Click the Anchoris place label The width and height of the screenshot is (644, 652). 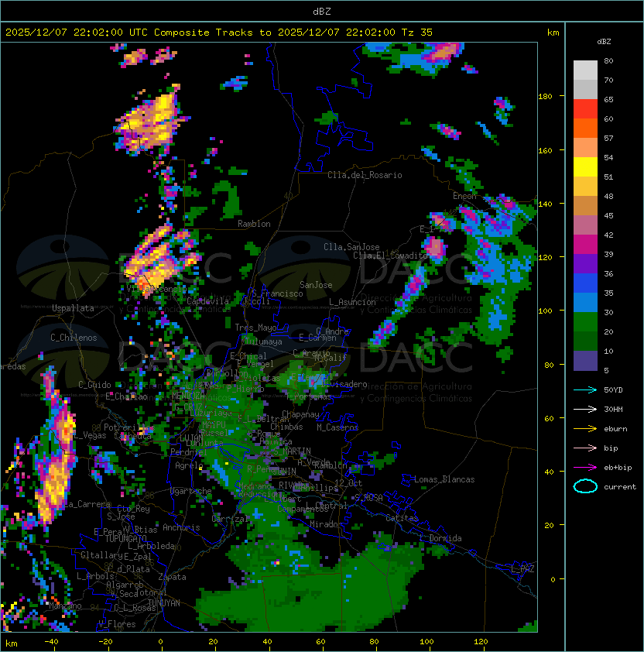(x=181, y=527)
